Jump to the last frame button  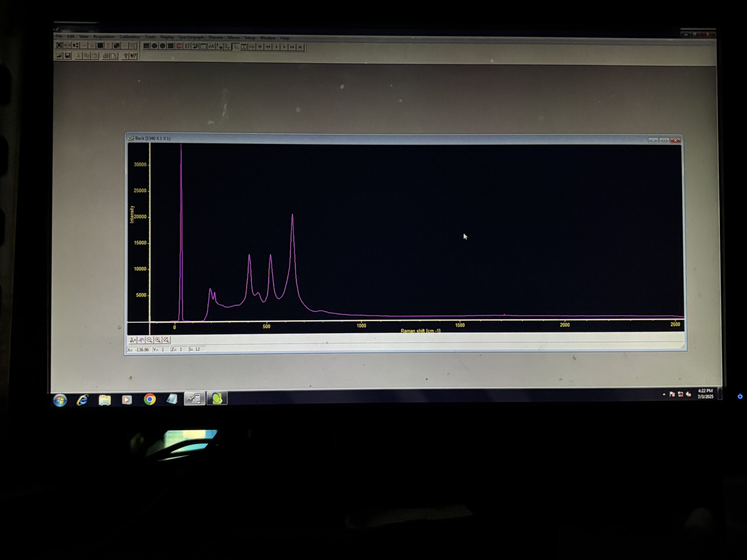coord(300,47)
